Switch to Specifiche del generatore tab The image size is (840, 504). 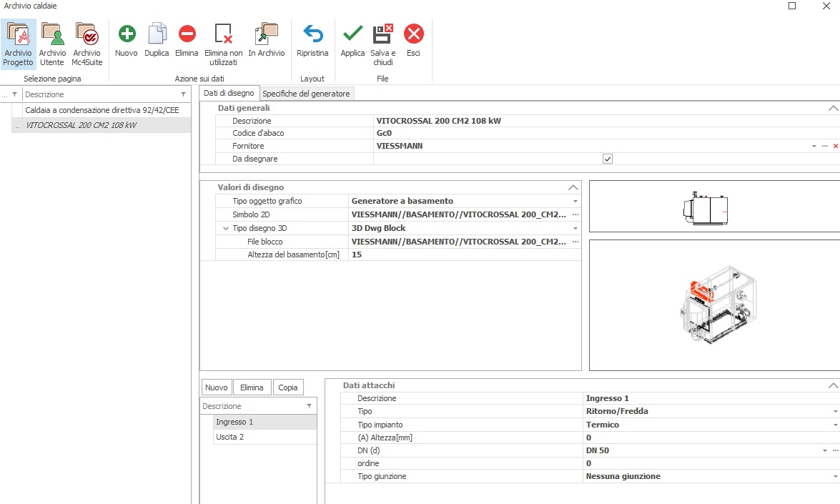coord(306,94)
